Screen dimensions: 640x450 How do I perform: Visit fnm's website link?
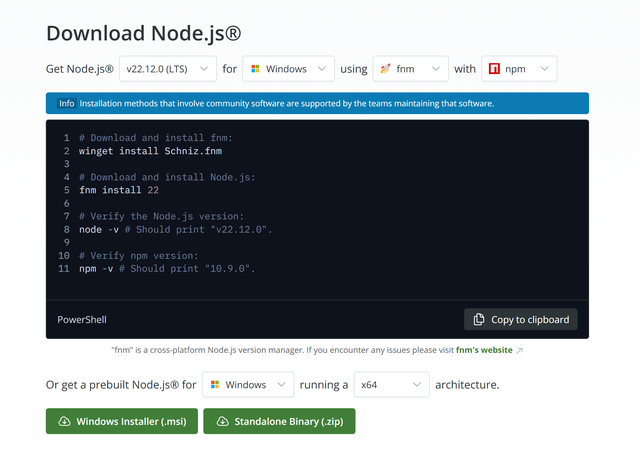(484, 350)
